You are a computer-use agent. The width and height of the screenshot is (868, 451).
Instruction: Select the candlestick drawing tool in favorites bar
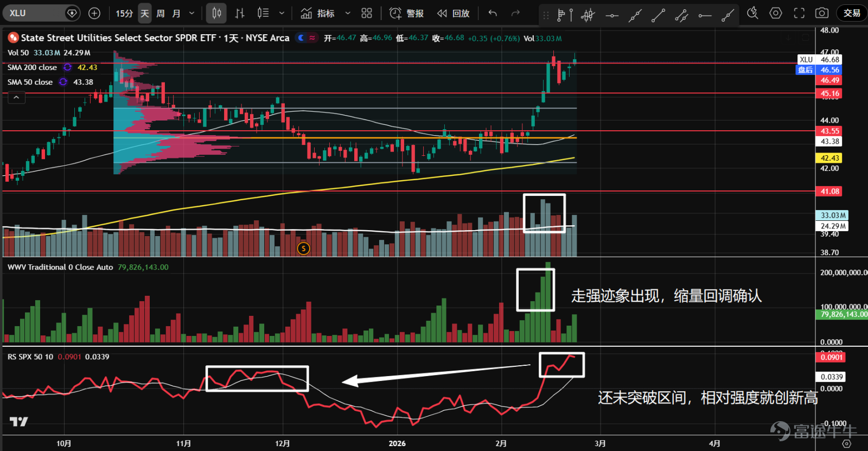point(588,15)
